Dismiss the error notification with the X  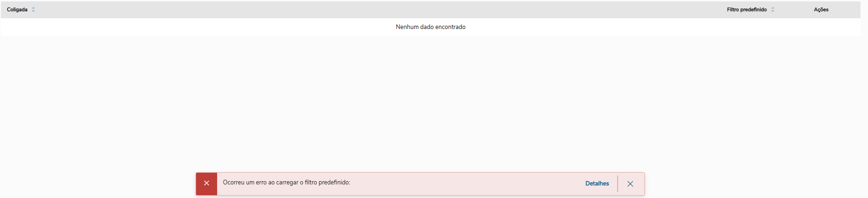pos(630,184)
